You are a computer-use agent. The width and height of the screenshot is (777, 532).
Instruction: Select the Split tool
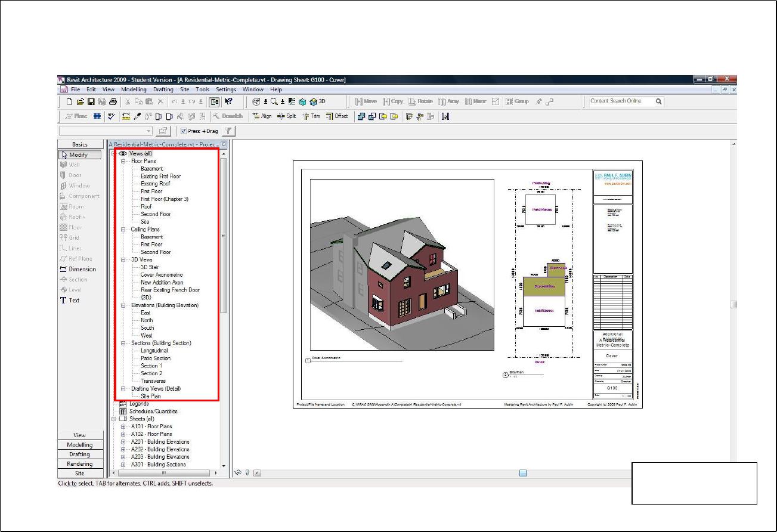(286, 116)
